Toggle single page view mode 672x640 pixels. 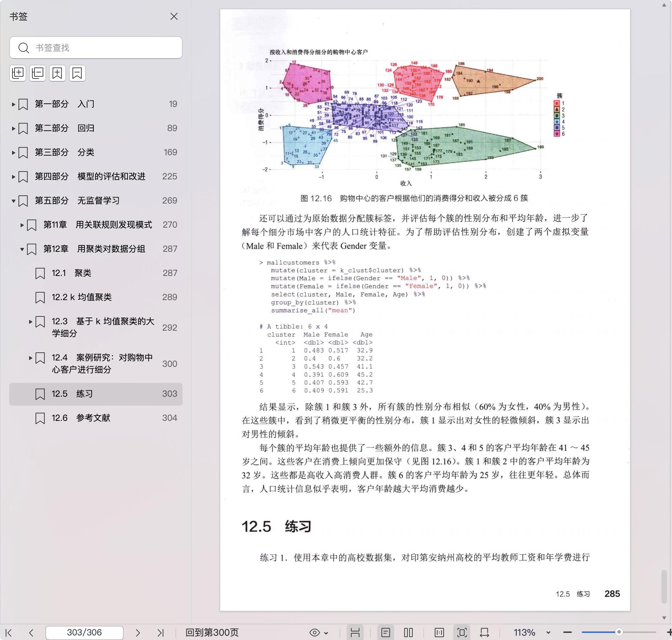point(385,633)
